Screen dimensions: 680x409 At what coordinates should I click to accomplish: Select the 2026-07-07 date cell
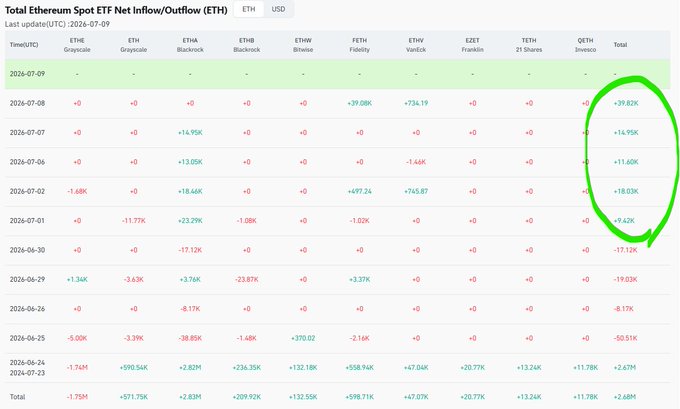tap(27, 133)
